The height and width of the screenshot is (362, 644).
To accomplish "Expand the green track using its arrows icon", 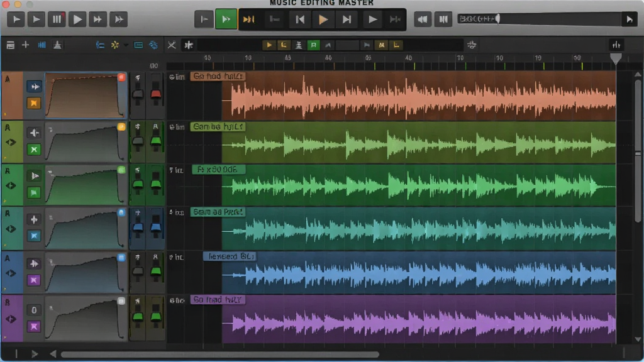I will click(11, 185).
